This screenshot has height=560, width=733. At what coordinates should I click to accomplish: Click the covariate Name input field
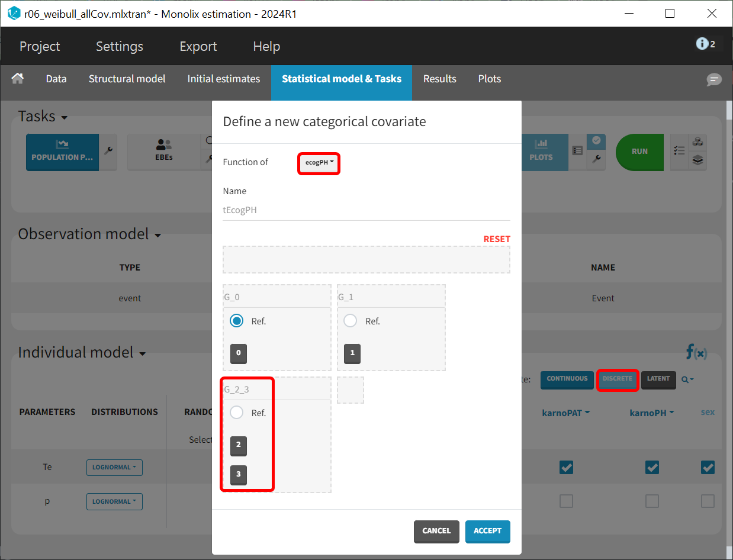(x=366, y=210)
